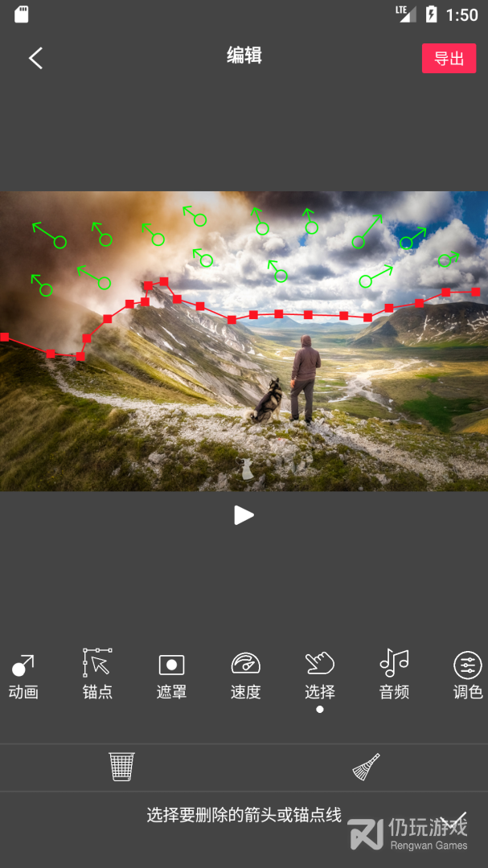Tap the dog in the photo
This screenshot has width=488, height=868.
click(265, 403)
